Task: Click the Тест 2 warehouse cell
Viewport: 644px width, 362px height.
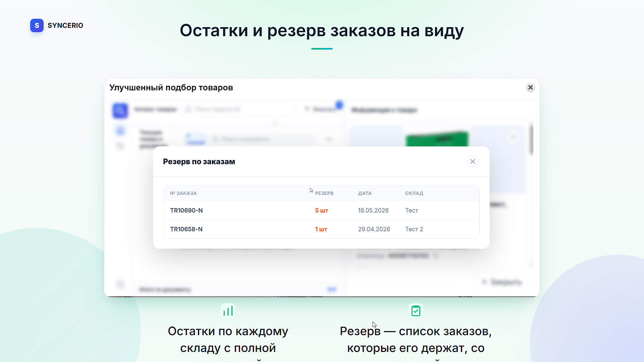Action: (x=414, y=229)
